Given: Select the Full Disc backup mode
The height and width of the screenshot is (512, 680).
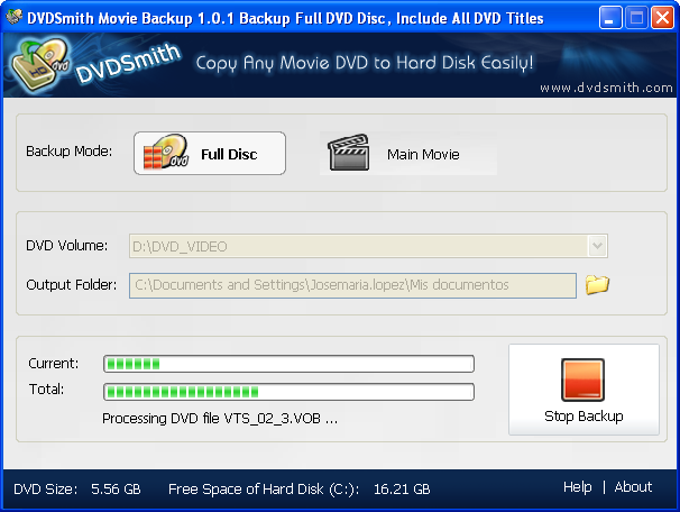Looking at the screenshot, I should (210, 153).
